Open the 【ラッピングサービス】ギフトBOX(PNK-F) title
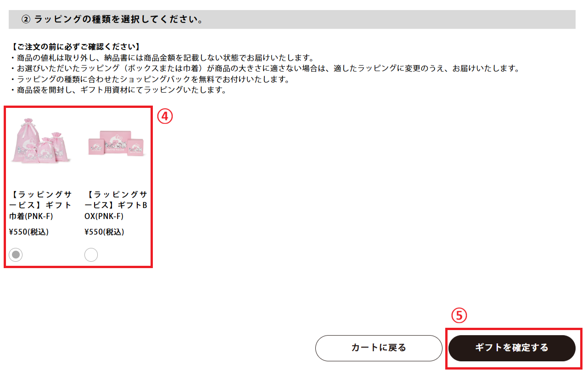The height and width of the screenshot is (387, 588). point(116,205)
